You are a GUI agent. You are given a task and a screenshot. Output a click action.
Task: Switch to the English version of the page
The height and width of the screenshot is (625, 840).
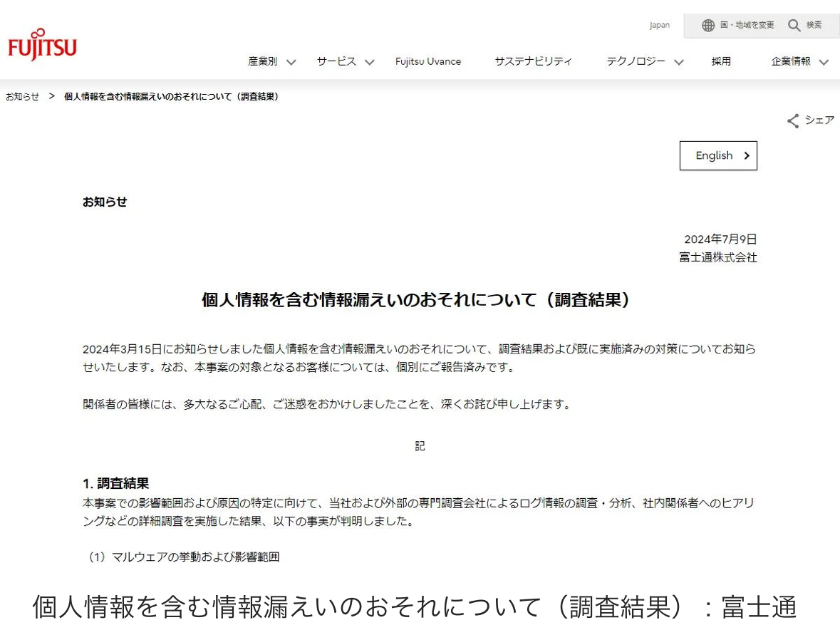(x=714, y=156)
